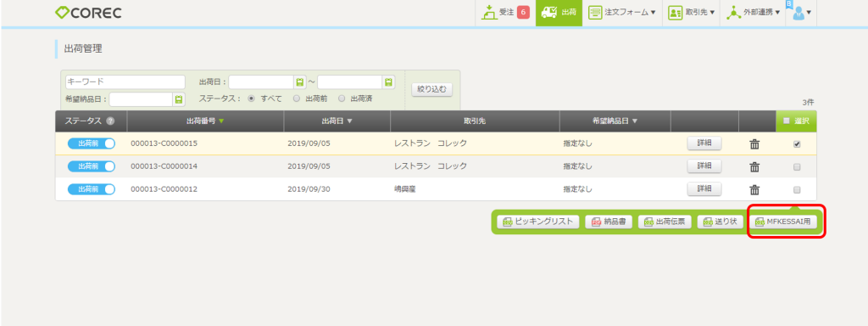This screenshot has height=326, width=868.
Task: Delete shipment 000013-C0000012 with trash icon
Action: point(754,189)
